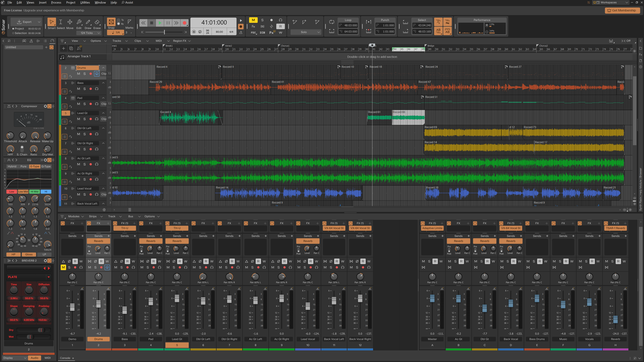This screenshot has width=644, height=362.
Task: Arm record on the Pad track
Action: [x=90, y=104]
